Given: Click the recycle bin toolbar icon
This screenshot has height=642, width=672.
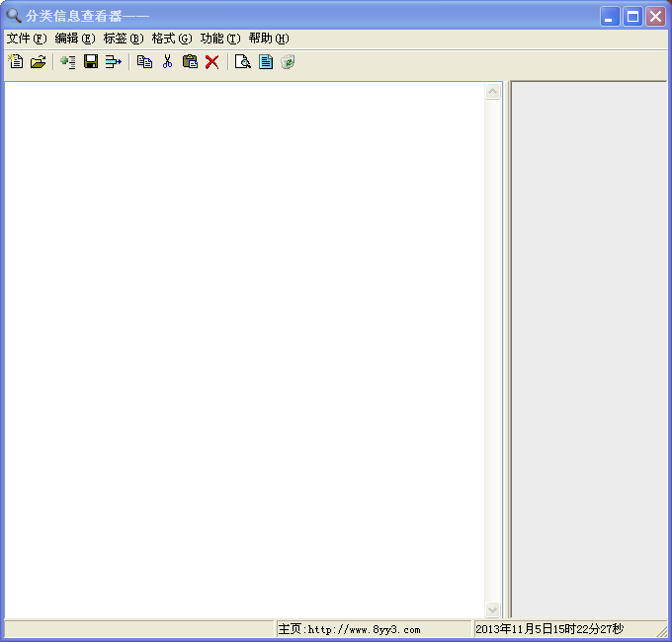Looking at the screenshot, I should [x=288, y=61].
